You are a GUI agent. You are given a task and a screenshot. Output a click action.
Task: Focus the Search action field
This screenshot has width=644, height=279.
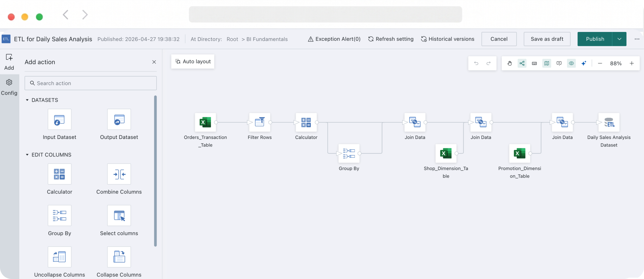coord(90,83)
